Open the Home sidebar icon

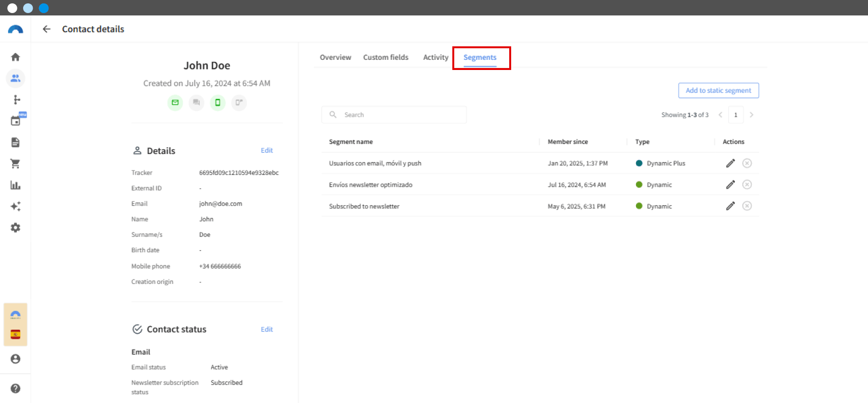[x=15, y=57]
